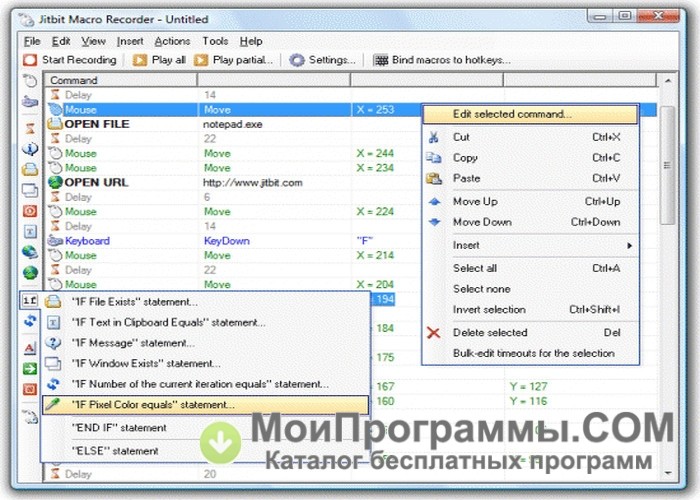The image size is (700, 500).
Task: Click the blue repeat arrows icon in the sidebar
Action: (29, 321)
